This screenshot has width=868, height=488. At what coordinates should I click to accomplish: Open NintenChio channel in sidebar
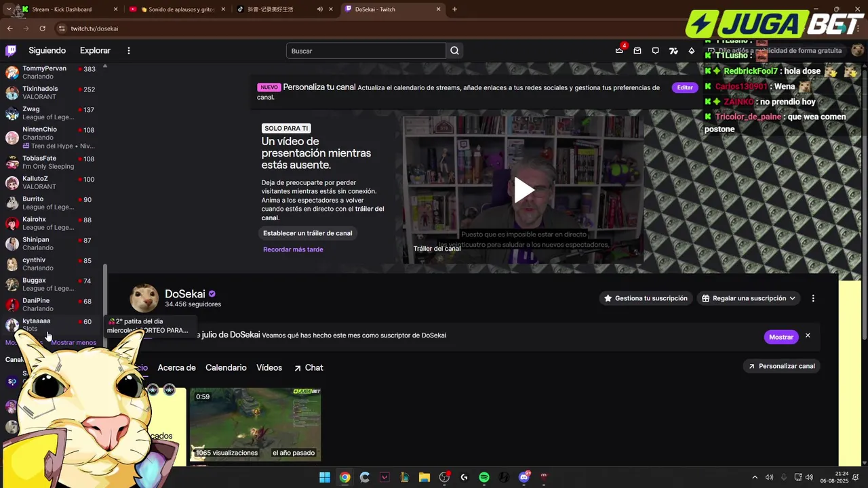52,137
